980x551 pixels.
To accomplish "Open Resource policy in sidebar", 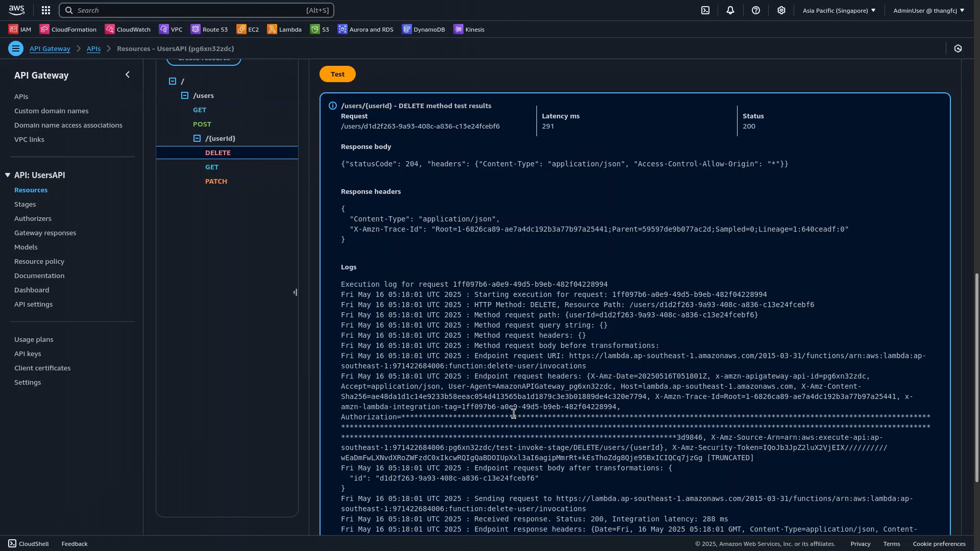I will [39, 261].
